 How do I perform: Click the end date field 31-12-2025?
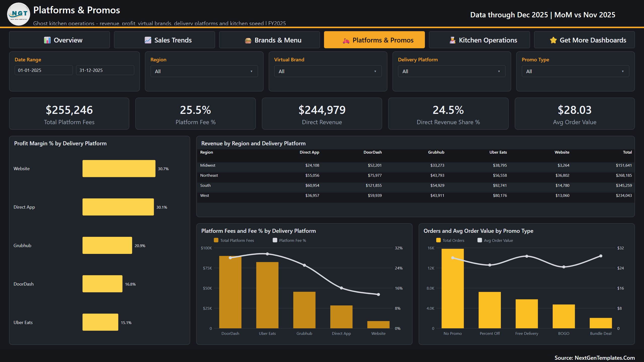point(105,70)
